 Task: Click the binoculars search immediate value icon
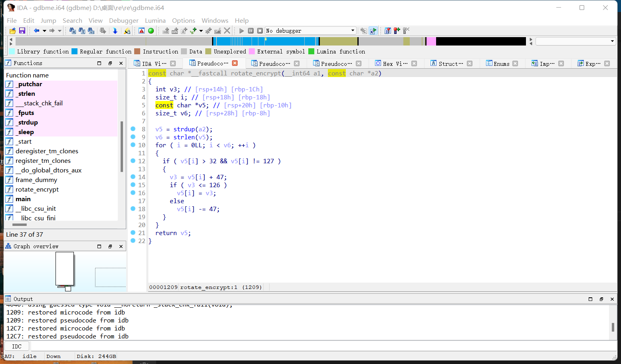click(x=82, y=31)
